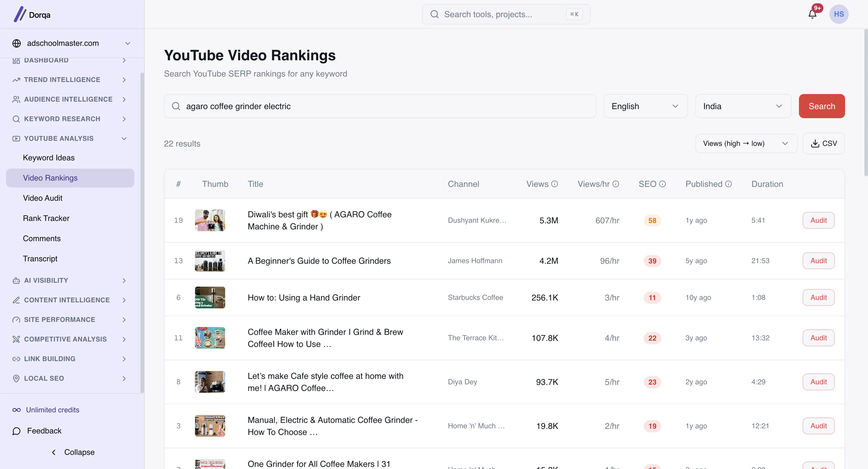The image size is (868, 469).
Task: Click the Unlimited credits link
Action: point(52,410)
